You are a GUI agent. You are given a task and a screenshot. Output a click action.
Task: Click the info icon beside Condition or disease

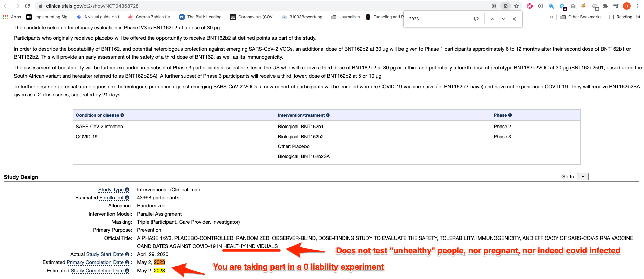tap(122, 115)
